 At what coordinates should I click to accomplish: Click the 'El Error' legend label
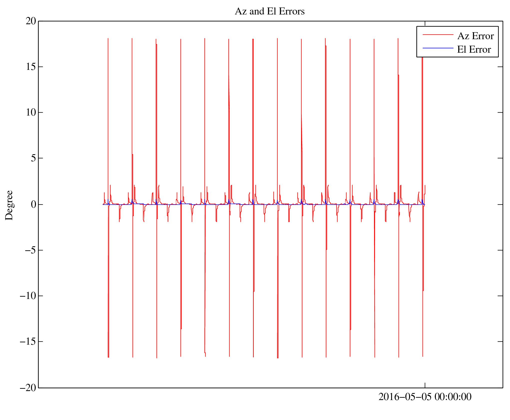click(x=474, y=49)
